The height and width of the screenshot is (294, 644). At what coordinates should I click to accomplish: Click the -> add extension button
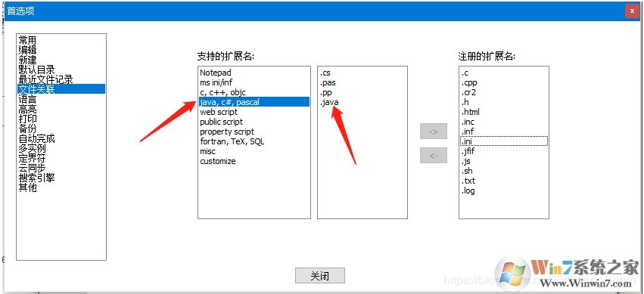434,132
